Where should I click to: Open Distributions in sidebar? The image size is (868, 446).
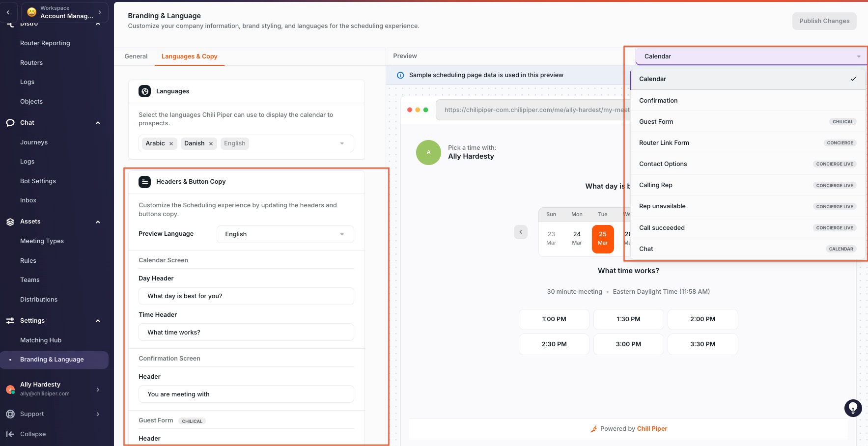(39, 300)
